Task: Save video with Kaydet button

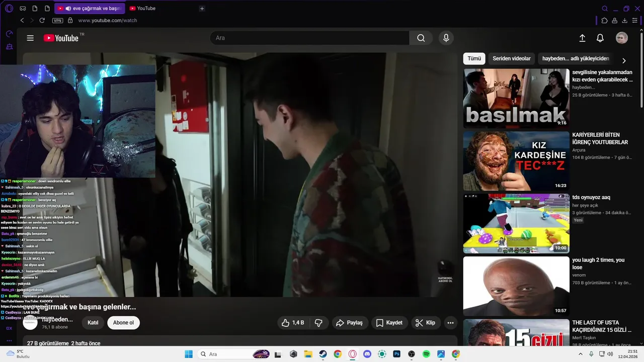Action: [389, 323]
